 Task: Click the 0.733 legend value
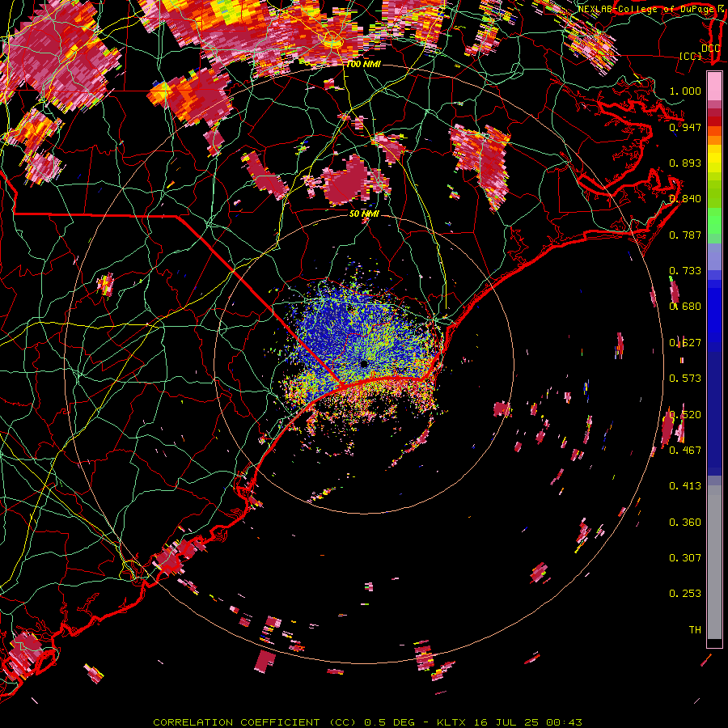[x=685, y=271]
